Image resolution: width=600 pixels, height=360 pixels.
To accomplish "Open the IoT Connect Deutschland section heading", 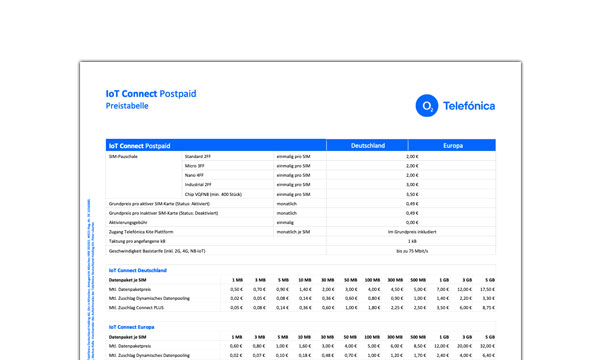I will 138,270.
